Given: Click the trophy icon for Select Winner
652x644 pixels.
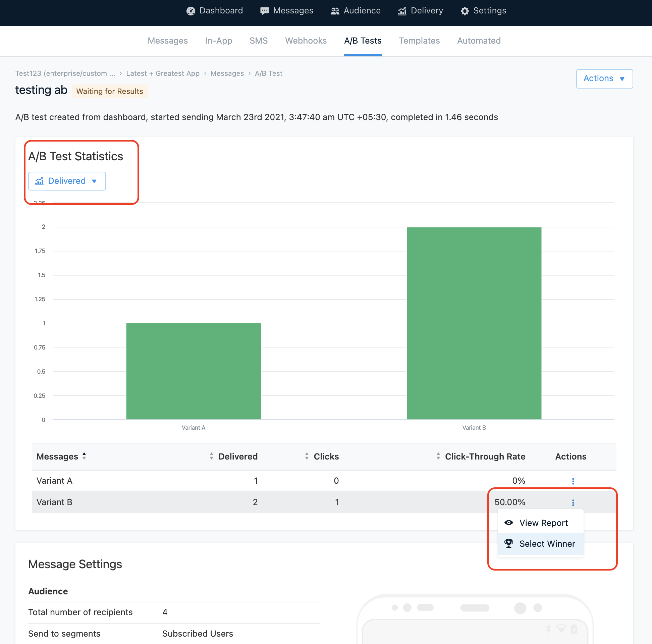Looking at the screenshot, I should 508,544.
